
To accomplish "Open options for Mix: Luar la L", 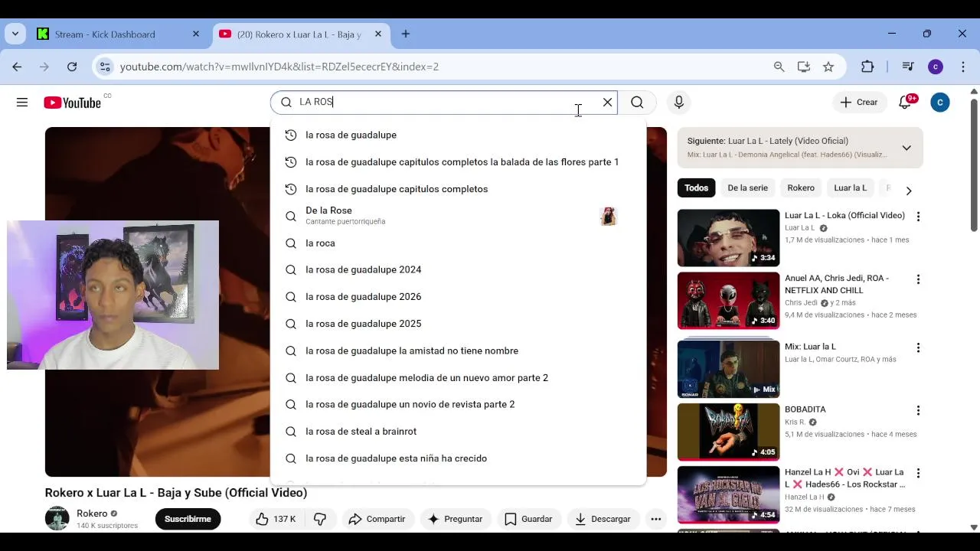I will coord(918,347).
